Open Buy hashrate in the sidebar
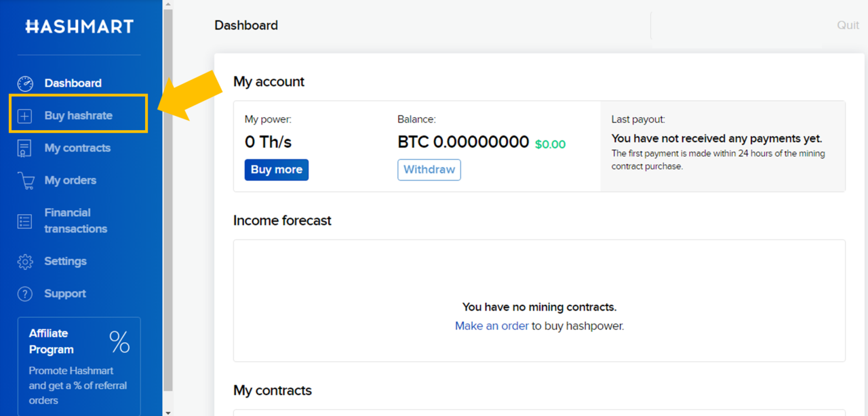The image size is (868, 416). (x=79, y=116)
